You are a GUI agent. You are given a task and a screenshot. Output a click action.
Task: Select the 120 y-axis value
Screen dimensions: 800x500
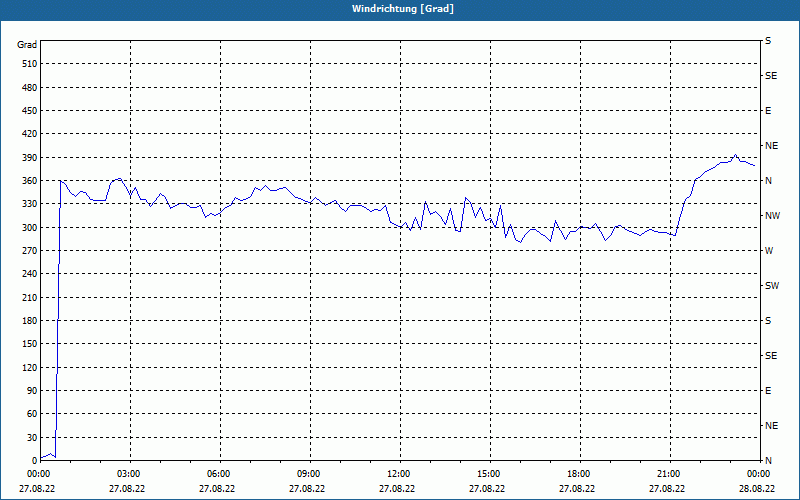[x=30, y=367]
